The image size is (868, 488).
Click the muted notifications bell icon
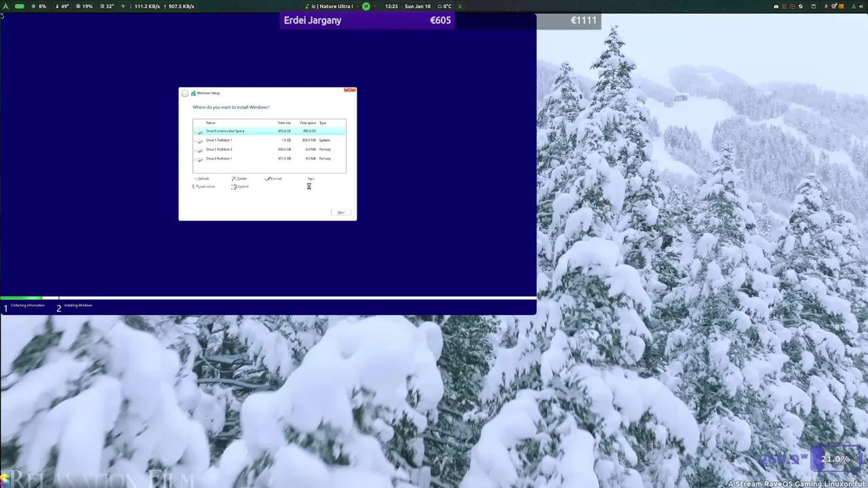coord(460,6)
